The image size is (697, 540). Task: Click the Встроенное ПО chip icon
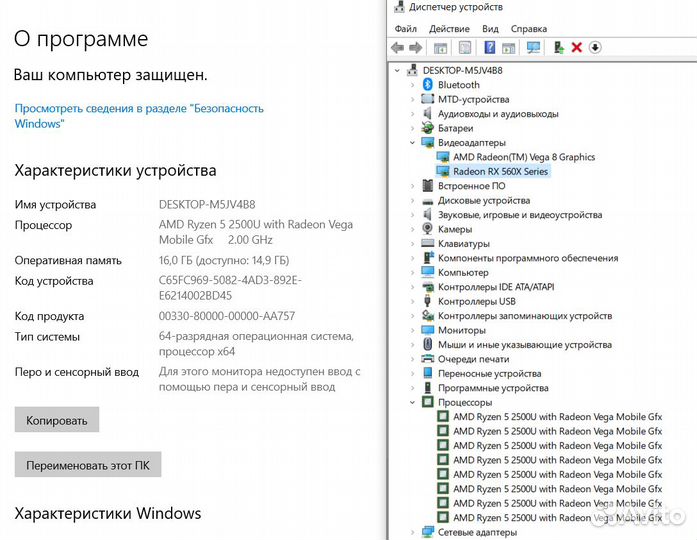(x=428, y=185)
